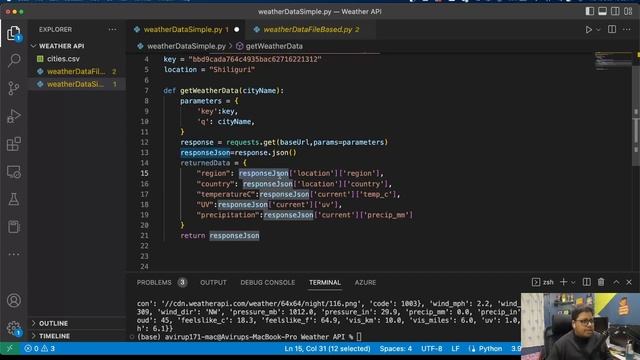
Task: Toggle the secondary side bar layout
Action: 615,11
